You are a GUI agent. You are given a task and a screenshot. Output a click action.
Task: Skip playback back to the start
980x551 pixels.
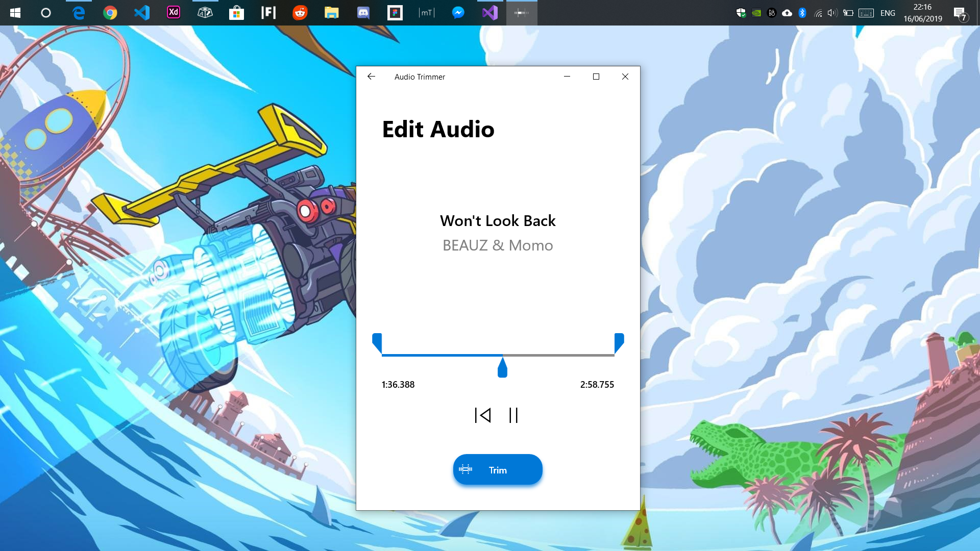coord(482,415)
